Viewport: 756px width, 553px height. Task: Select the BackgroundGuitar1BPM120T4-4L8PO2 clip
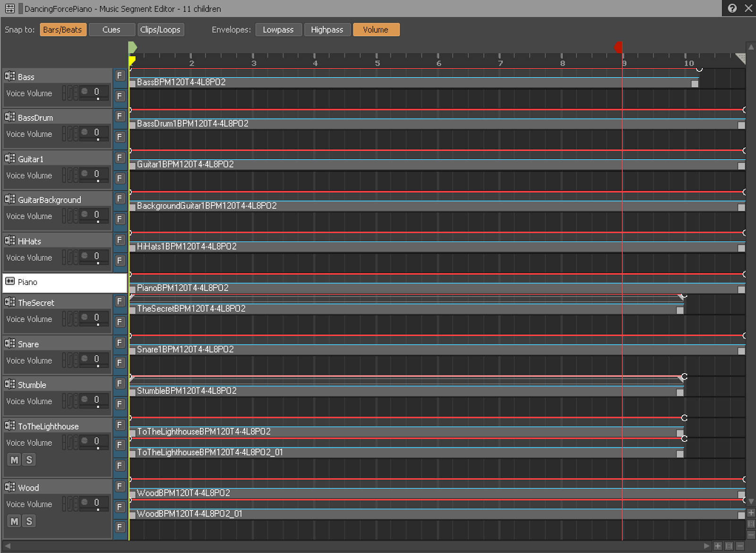(x=437, y=206)
